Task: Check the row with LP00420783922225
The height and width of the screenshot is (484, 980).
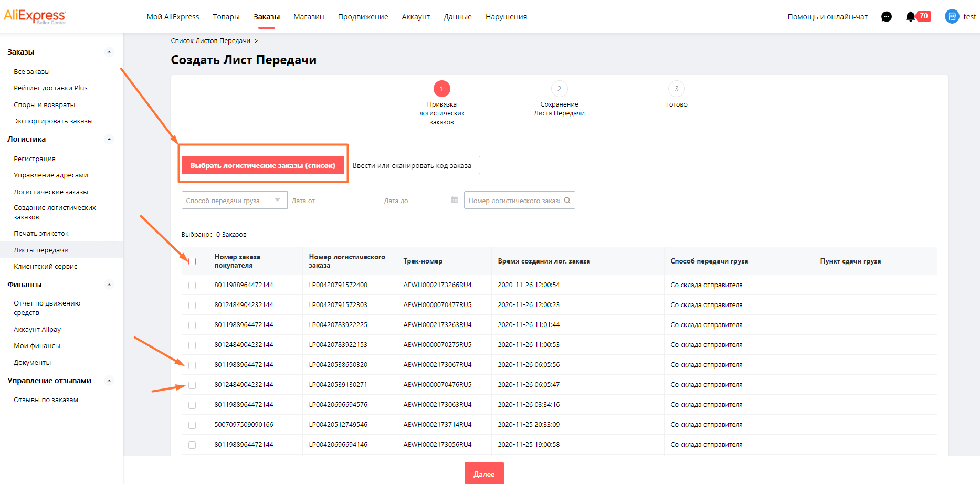Action: click(x=192, y=325)
